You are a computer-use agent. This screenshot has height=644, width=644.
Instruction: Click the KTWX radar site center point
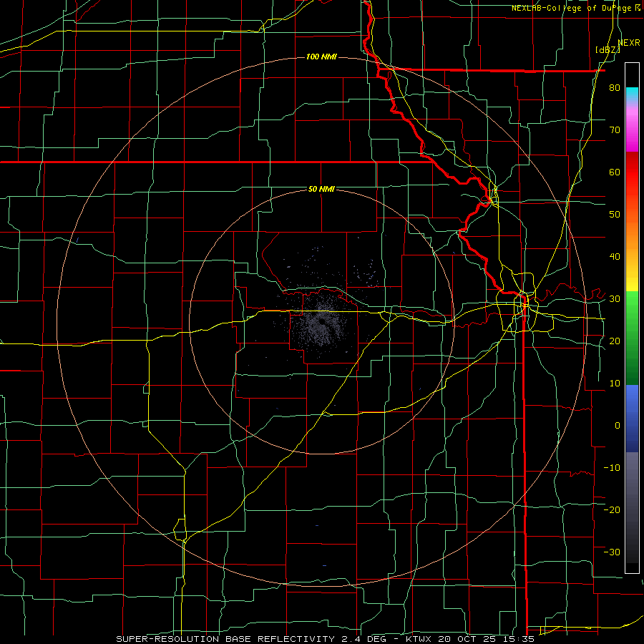point(321,321)
